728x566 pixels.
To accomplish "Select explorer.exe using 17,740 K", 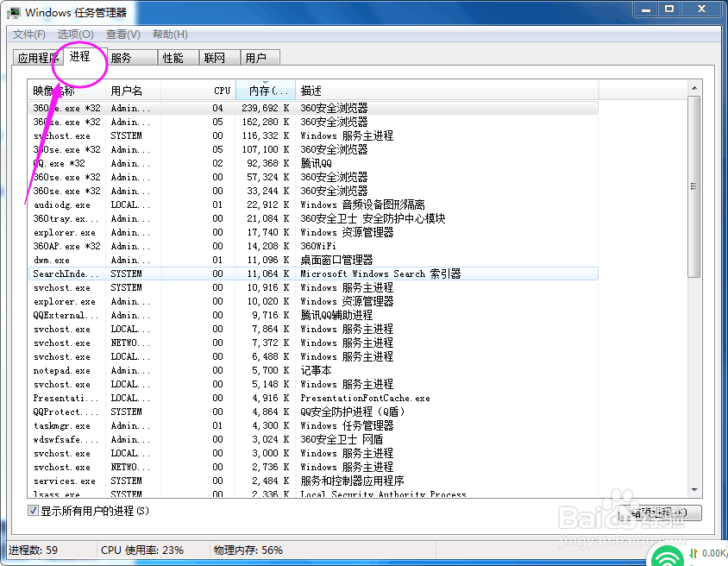I will pos(313,232).
